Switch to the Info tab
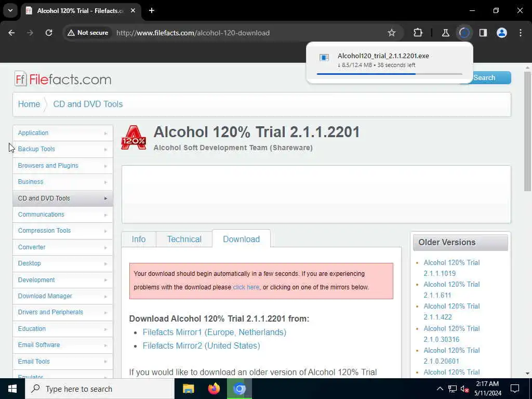Image resolution: width=532 pixels, height=399 pixels. pos(138,239)
